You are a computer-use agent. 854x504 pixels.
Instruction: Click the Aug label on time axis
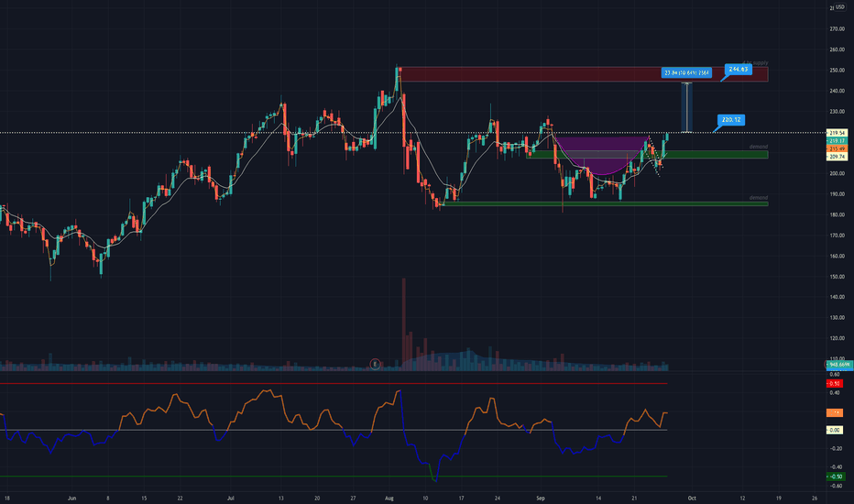pos(389,498)
